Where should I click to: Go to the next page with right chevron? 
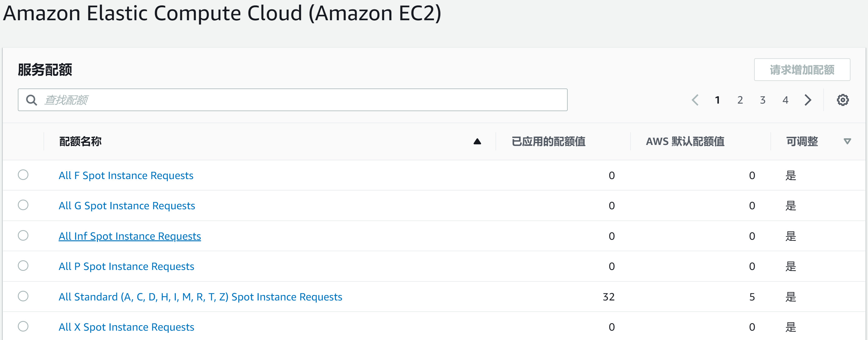tap(807, 100)
